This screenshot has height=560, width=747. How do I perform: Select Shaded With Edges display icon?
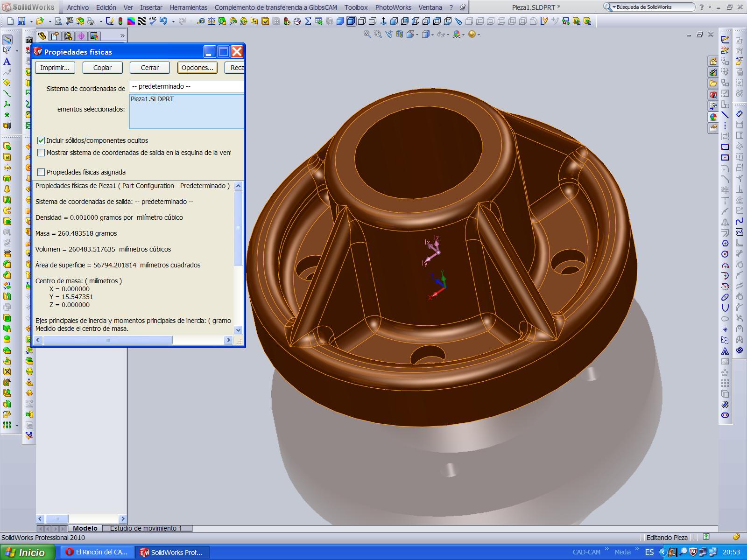(351, 21)
